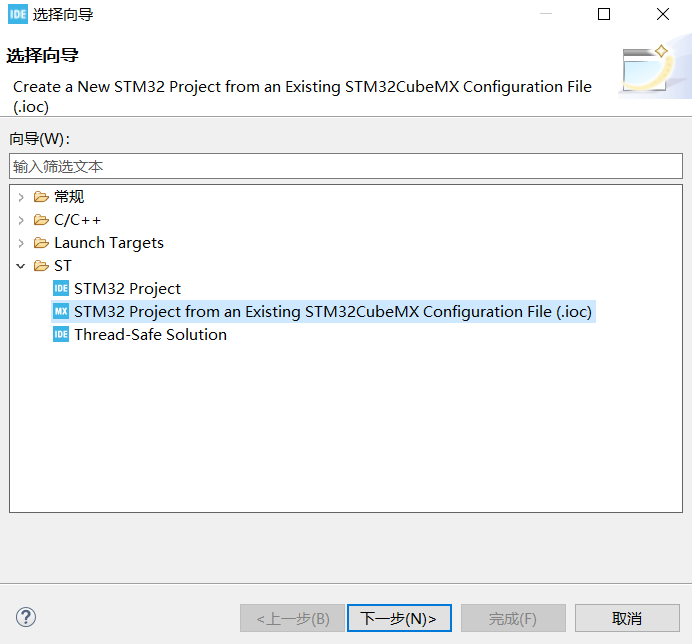This screenshot has width=692, height=644.
Task: Select the Launch Targets category label
Action: click(109, 243)
